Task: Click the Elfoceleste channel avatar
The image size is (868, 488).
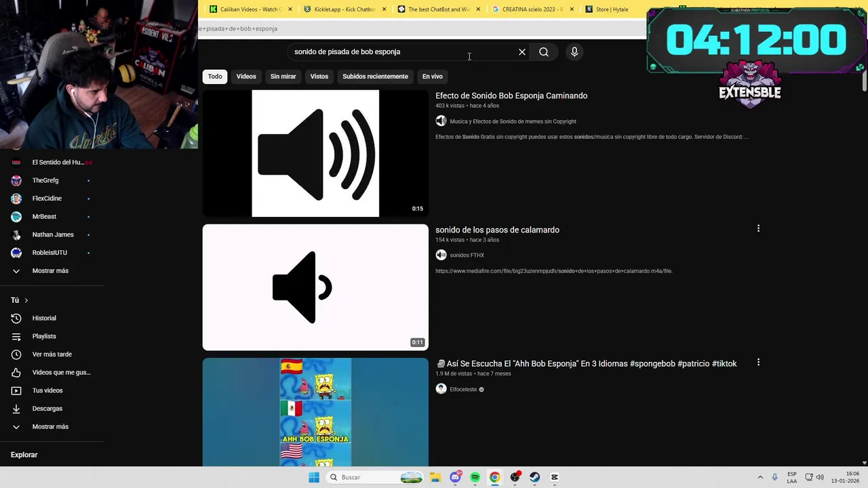Action: [441, 389]
